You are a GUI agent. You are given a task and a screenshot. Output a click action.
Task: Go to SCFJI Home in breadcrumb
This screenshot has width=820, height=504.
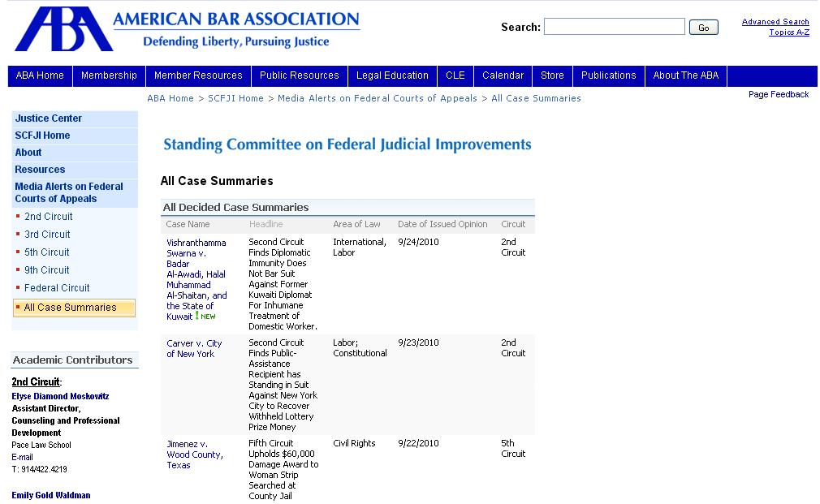[x=235, y=98]
